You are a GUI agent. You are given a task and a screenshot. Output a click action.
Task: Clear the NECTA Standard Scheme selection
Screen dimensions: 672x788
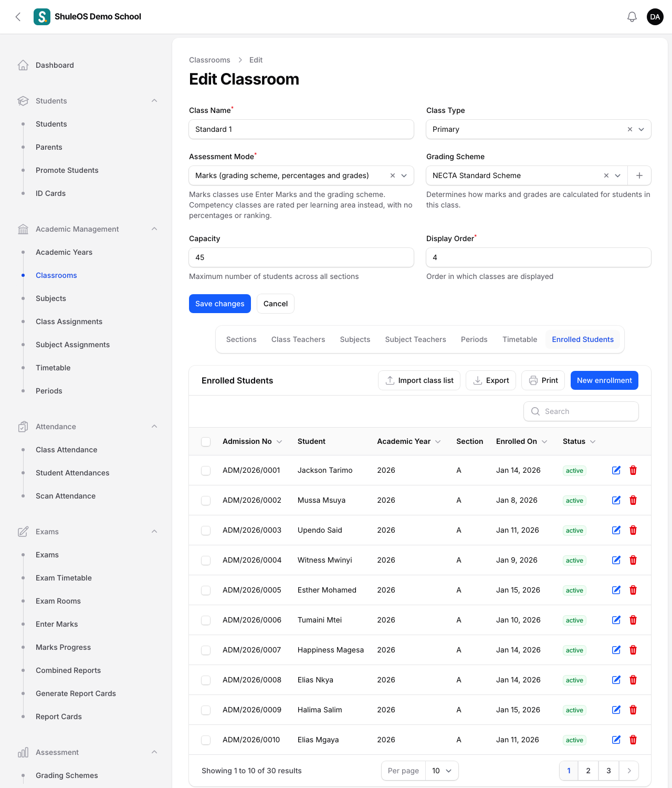pyautogui.click(x=606, y=175)
